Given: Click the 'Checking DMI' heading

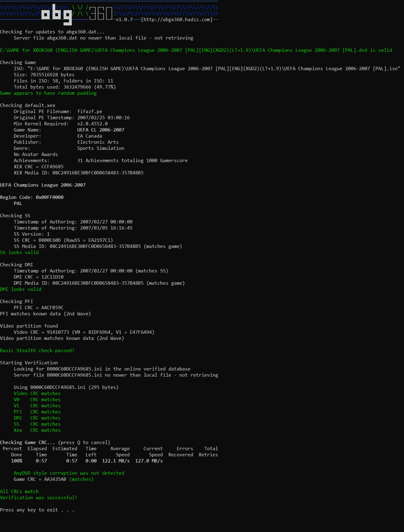Looking at the screenshot, I should pyautogui.click(x=17, y=265).
